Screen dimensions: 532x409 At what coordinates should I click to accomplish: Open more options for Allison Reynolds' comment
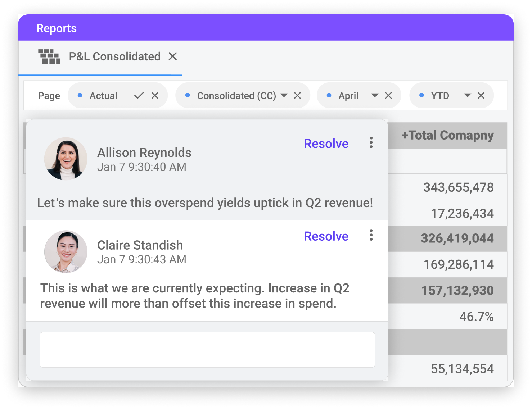[371, 143]
